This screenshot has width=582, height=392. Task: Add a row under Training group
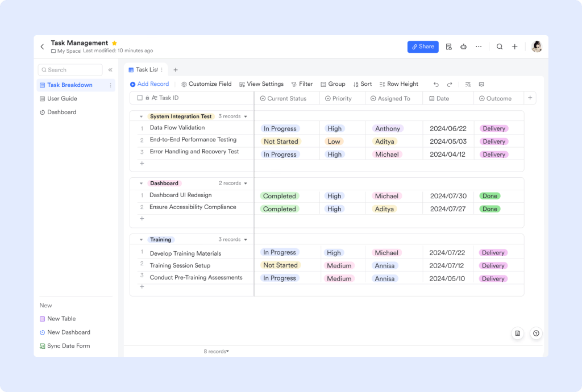[x=142, y=287]
